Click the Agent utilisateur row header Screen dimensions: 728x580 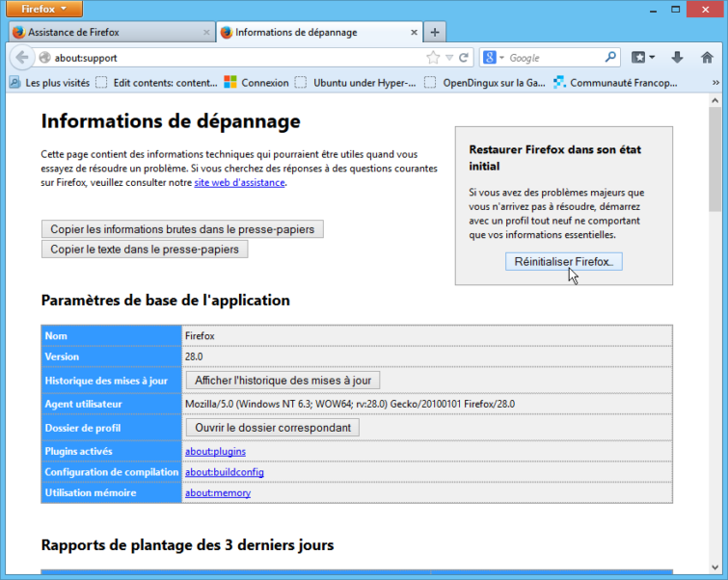(x=112, y=404)
